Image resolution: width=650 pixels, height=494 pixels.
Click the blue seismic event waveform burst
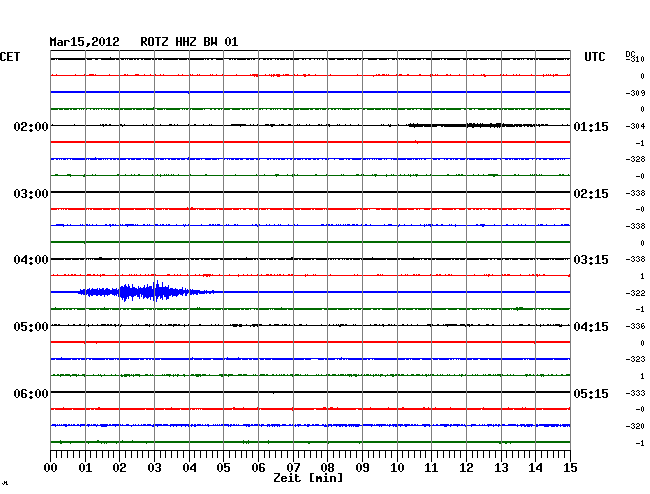coord(146,292)
